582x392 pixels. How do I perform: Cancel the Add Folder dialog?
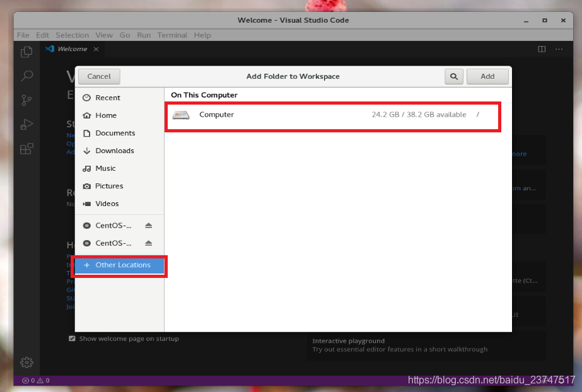click(x=99, y=76)
